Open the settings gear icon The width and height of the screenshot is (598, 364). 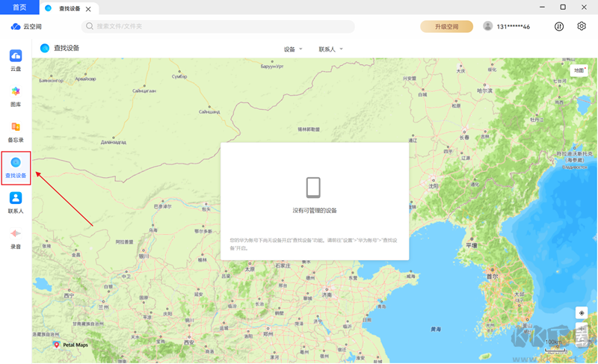pos(582,26)
